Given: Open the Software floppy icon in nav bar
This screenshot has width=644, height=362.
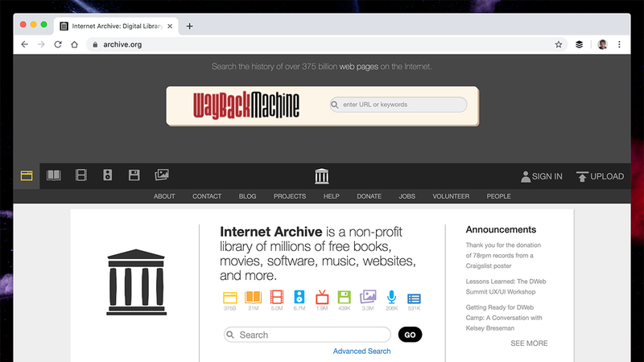Looking at the screenshot, I should (134, 175).
